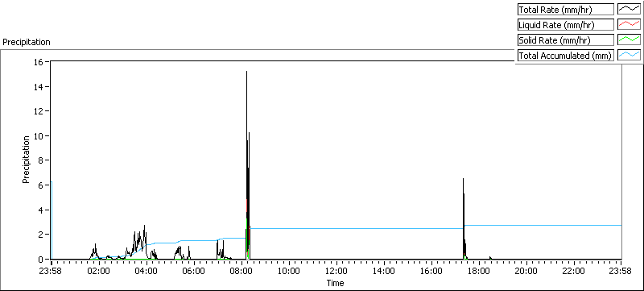
Task: Click the Time axis label
Action: [x=335, y=283]
